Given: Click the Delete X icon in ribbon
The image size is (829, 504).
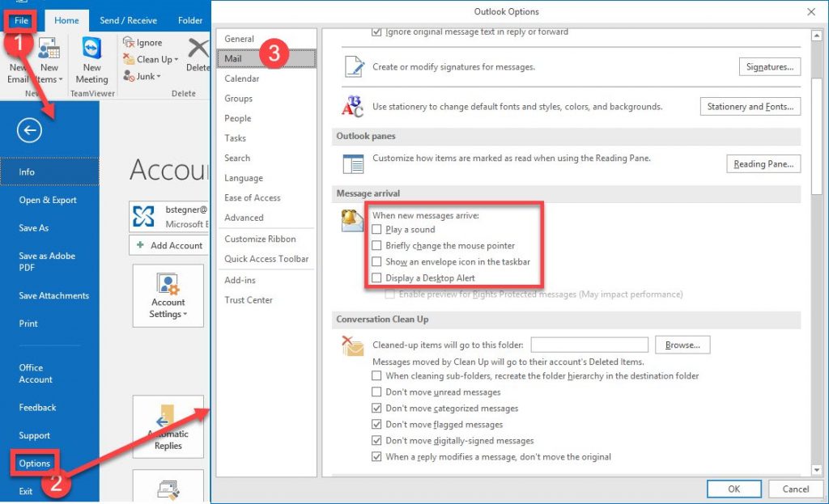Looking at the screenshot, I should coord(199,49).
